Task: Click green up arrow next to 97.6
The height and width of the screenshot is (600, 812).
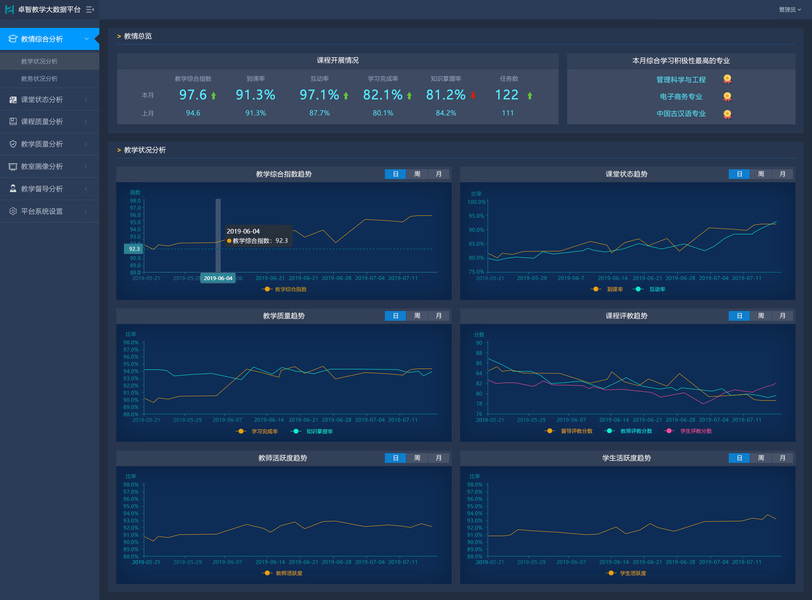Action: 213,96
